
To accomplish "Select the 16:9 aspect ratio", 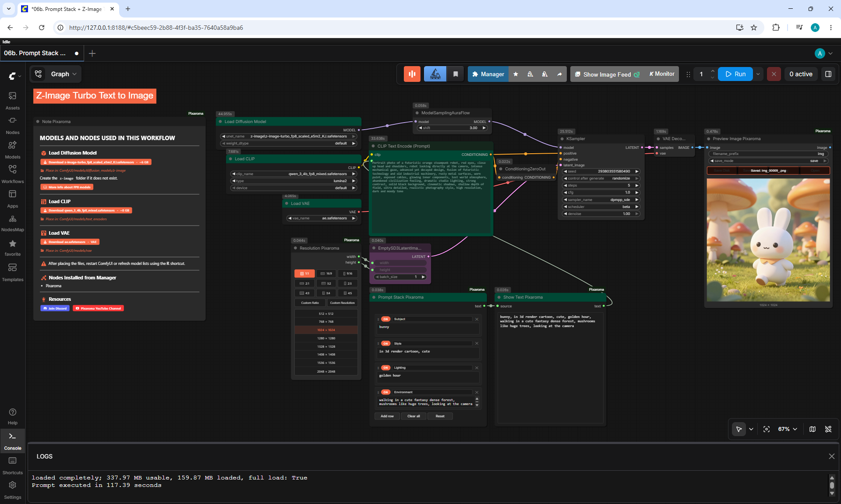I will point(326,274).
